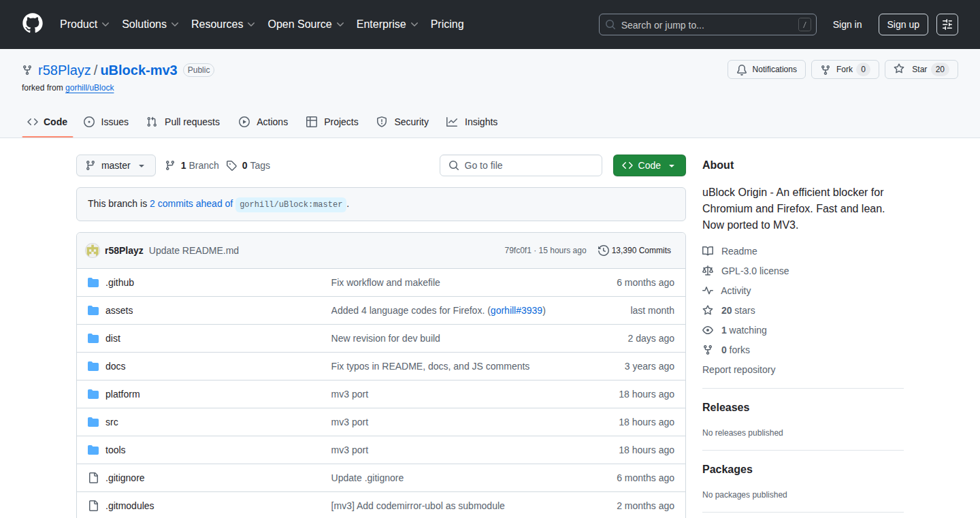Click the Notifications bell button
The image size is (980, 518).
coord(766,69)
